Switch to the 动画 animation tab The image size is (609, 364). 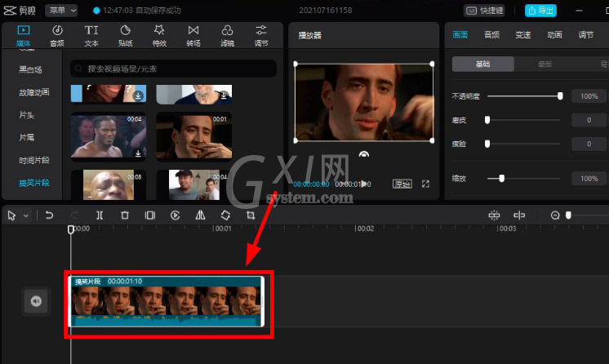(554, 35)
